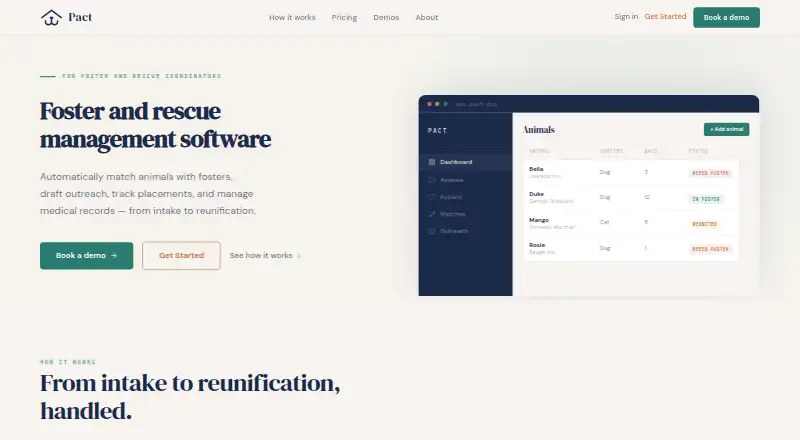
Task: Open the About nav link
Action: [427, 17]
